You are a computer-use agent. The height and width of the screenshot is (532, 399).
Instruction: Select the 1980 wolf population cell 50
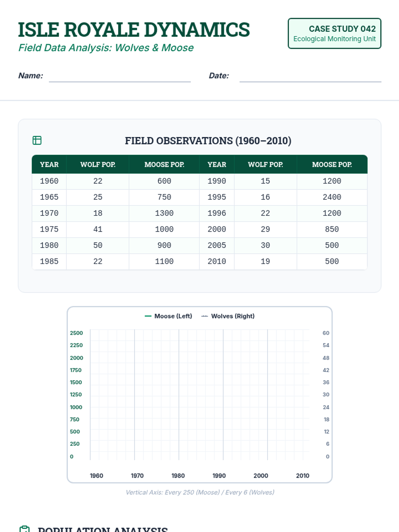pos(98,245)
